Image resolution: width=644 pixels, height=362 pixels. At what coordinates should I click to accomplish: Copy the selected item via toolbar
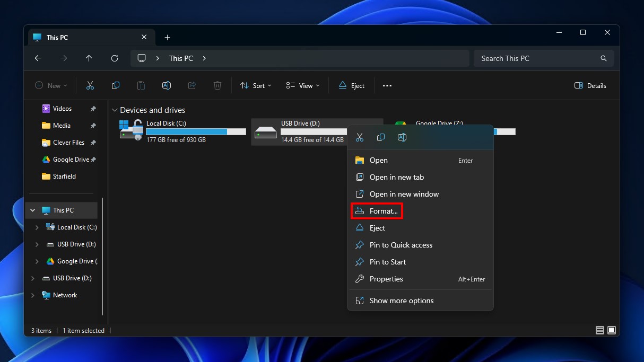[116, 85]
